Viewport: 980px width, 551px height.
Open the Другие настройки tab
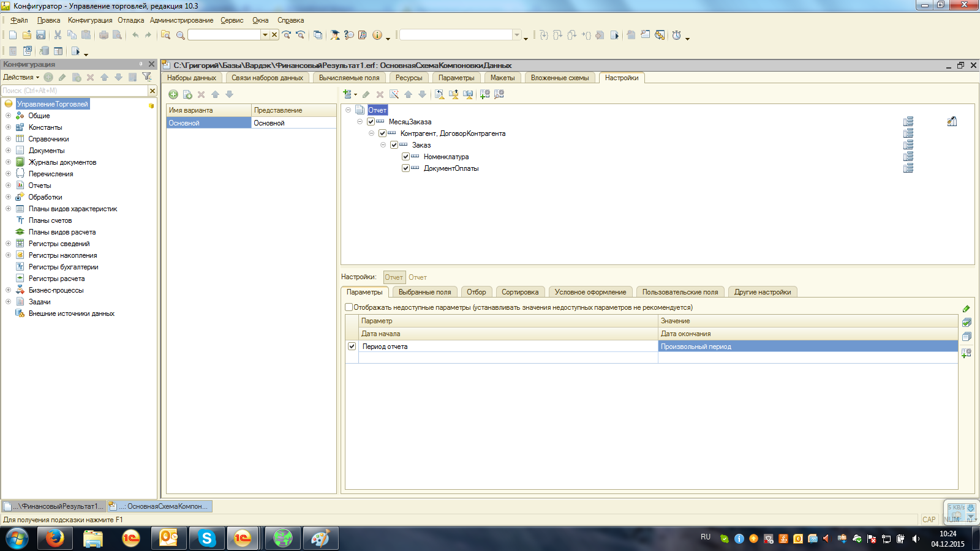763,292
